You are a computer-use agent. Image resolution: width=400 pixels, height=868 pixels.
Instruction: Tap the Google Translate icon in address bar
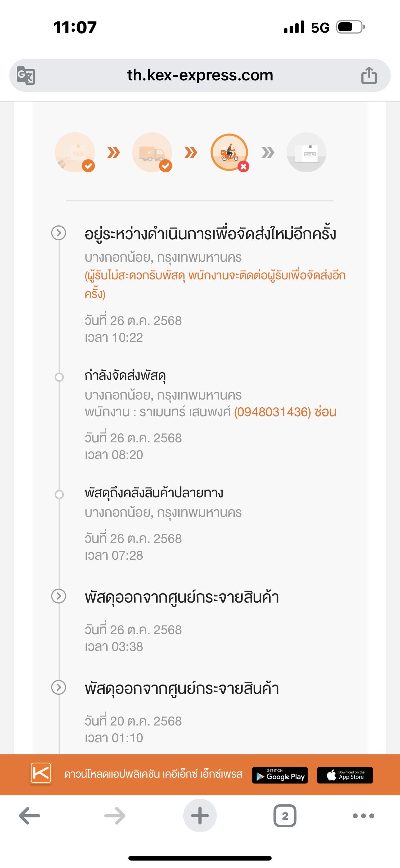coord(26,75)
